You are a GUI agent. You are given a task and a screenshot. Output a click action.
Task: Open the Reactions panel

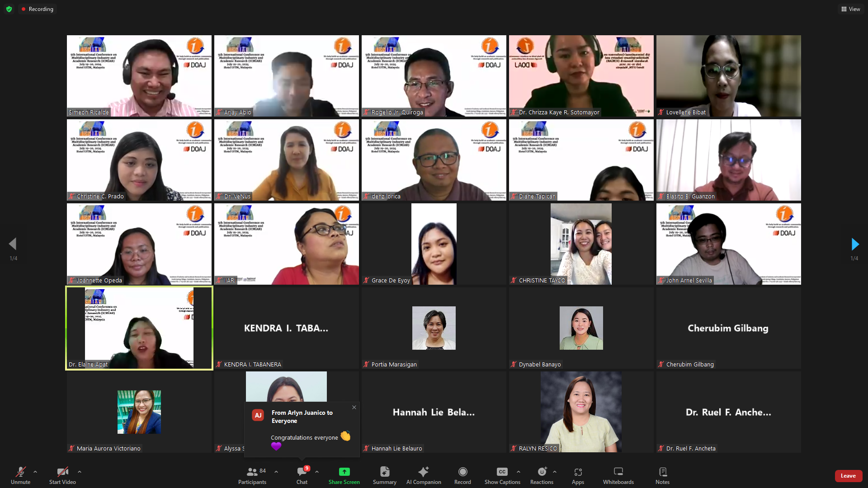pyautogui.click(x=542, y=475)
